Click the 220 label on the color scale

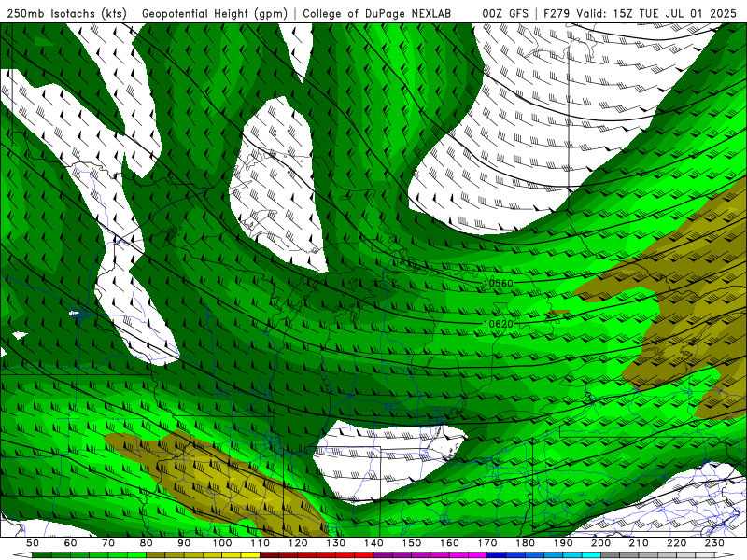point(676,543)
